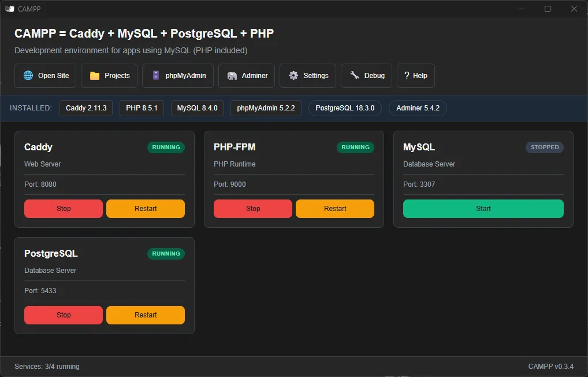Click the wrench icon on Debug
588x377 pixels.
click(x=355, y=76)
